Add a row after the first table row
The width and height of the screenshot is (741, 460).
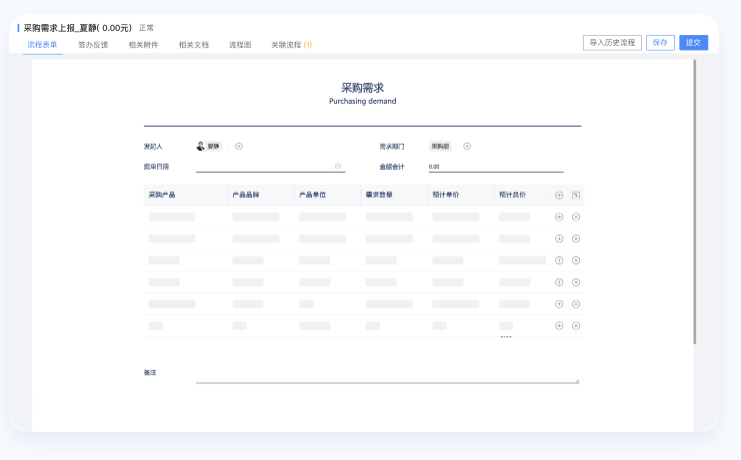(x=559, y=217)
